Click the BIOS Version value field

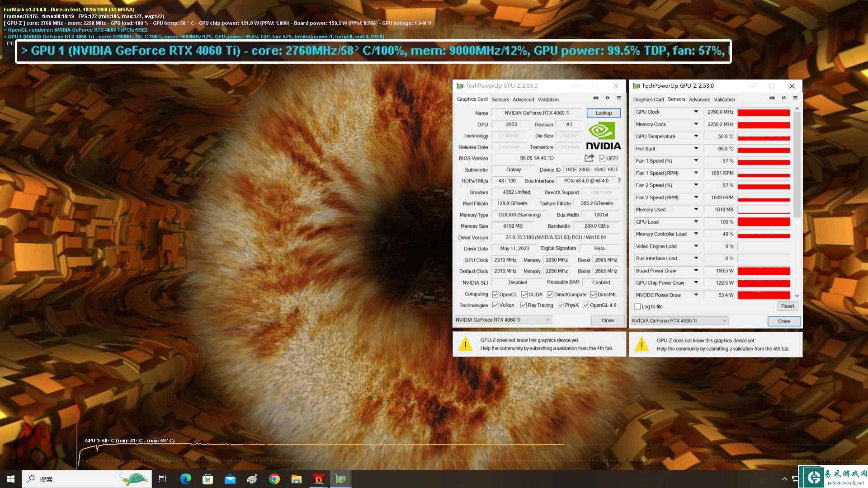click(537, 158)
